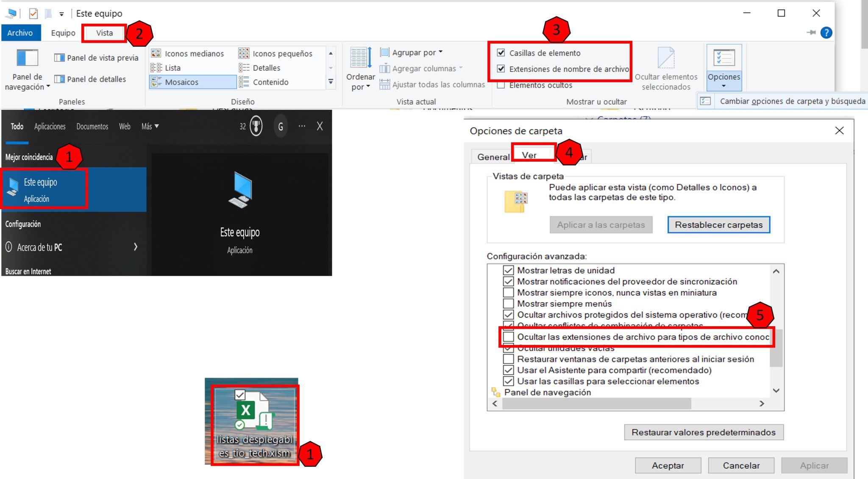Choose Mosaicos layout
This screenshot has width=868, height=479.
click(192, 82)
